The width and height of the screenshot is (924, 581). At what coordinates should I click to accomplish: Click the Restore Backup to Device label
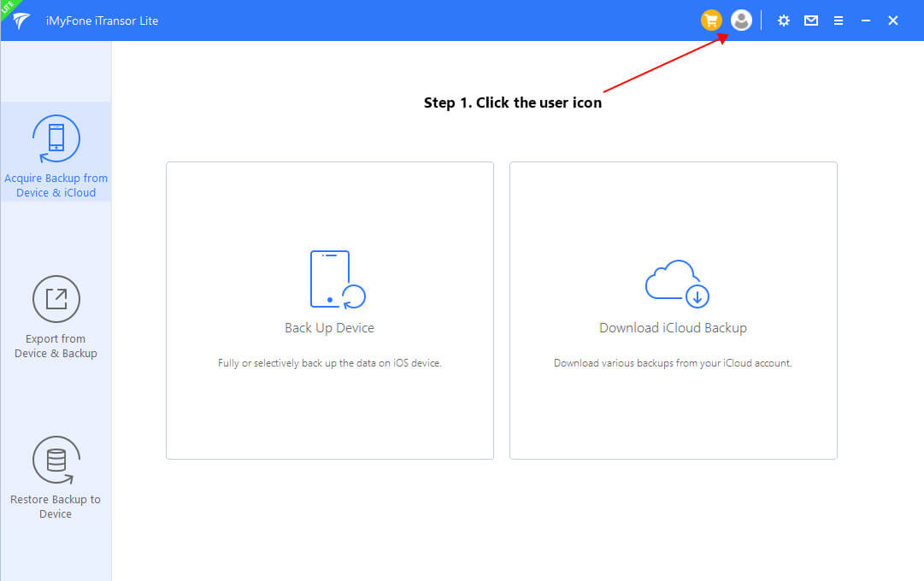pyautogui.click(x=56, y=506)
